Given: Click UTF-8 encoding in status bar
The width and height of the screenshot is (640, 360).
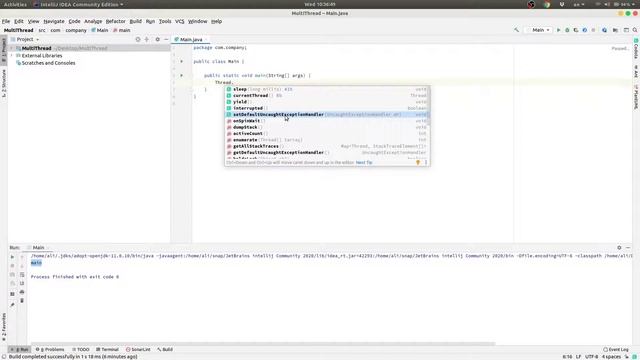Looking at the screenshot, I should pyautogui.click(x=591, y=357).
